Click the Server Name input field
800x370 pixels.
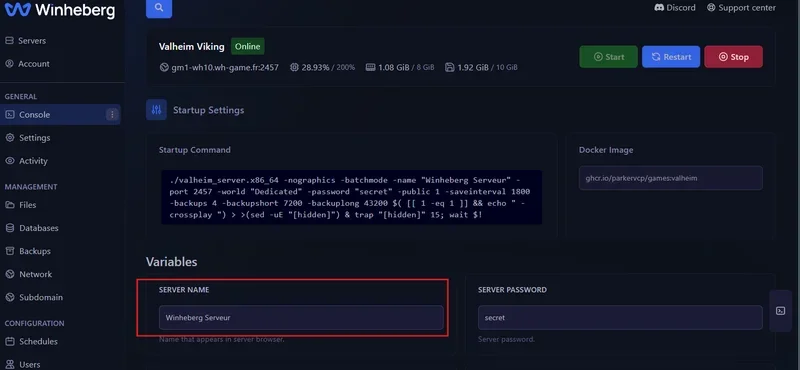[x=301, y=317]
